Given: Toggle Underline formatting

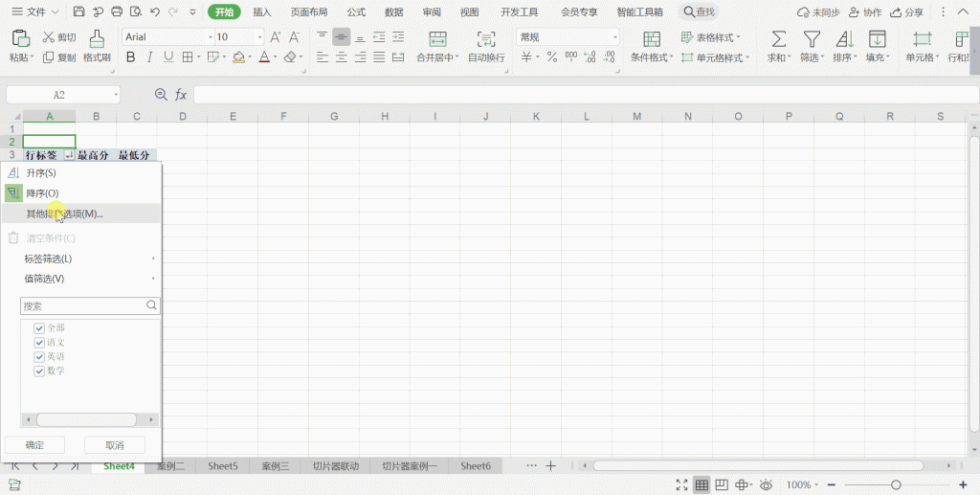Looking at the screenshot, I should 168,57.
